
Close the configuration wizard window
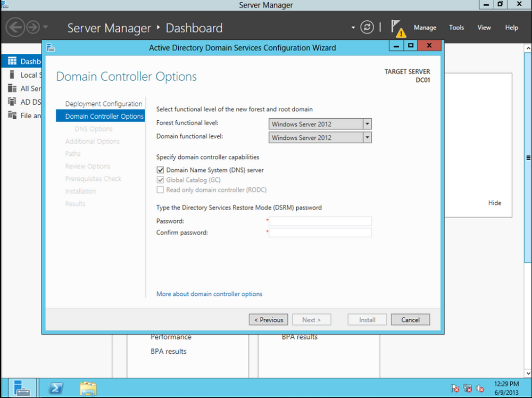pos(429,45)
